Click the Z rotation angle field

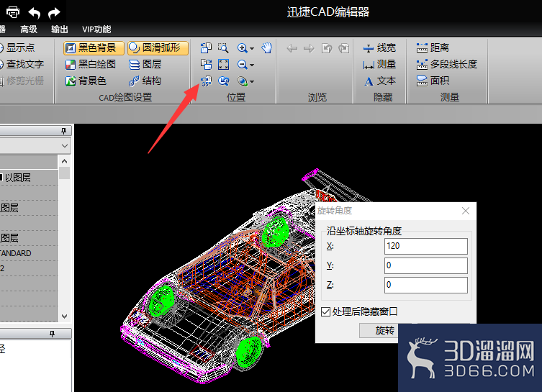click(x=426, y=285)
